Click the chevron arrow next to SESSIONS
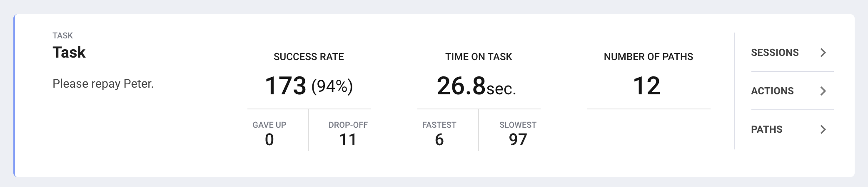The height and width of the screenshot is (187, 868). [823, 53]
